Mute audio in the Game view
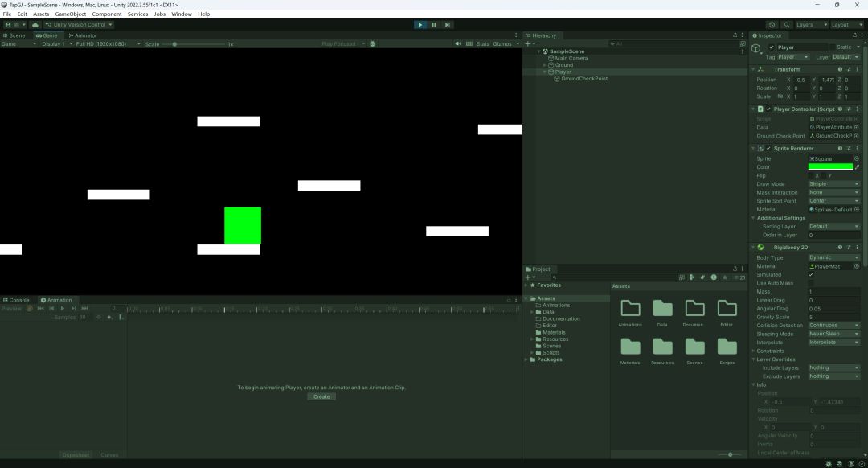868x468 pixels. click(x=458, y=43)
